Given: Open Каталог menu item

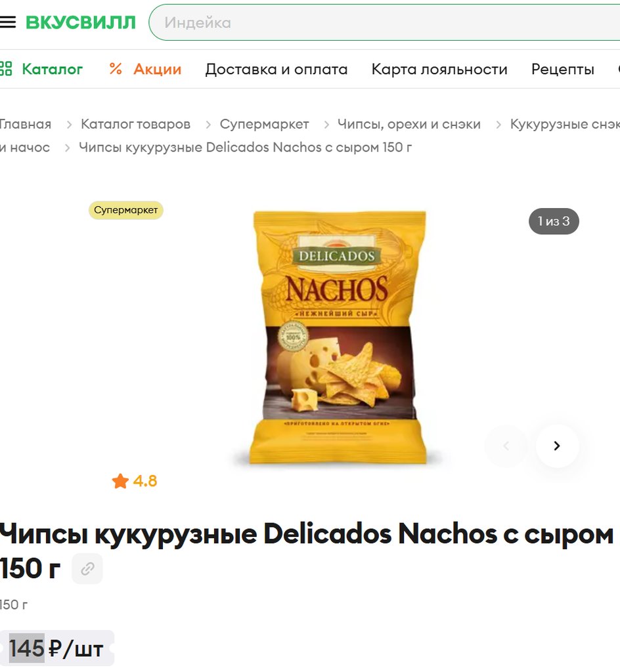Looking at the screenshot, I should pos(53,69).
